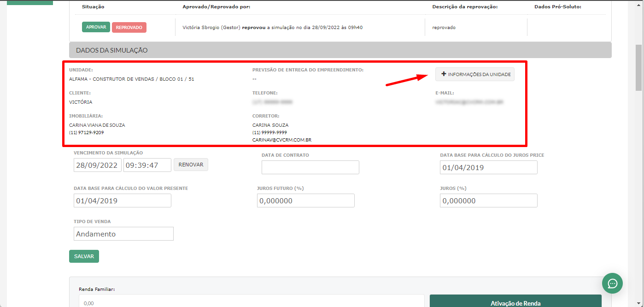Click the Juros Futuro (%) field
The width and height of the screenshot is (644, 307).
[306, 201]
